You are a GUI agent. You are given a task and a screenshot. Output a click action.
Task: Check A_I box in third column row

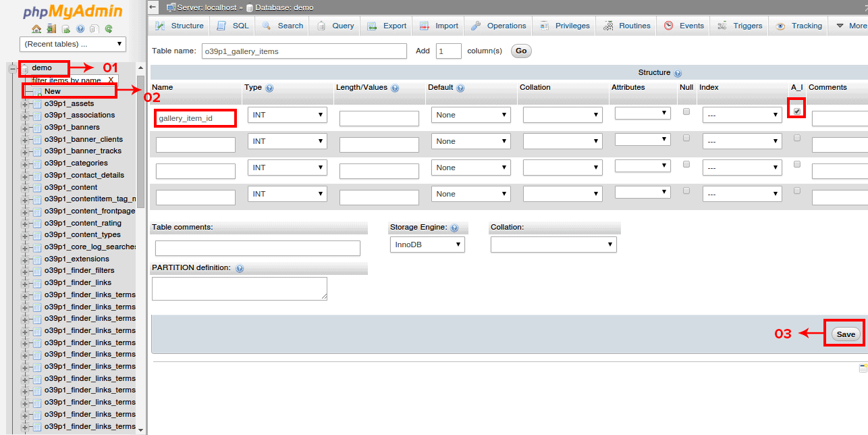(x=797, y=164)
